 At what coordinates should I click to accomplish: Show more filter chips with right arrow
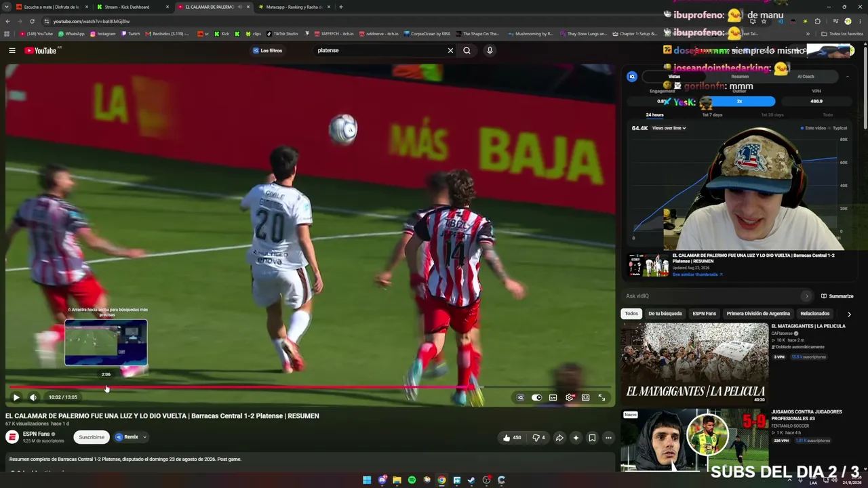848,314
